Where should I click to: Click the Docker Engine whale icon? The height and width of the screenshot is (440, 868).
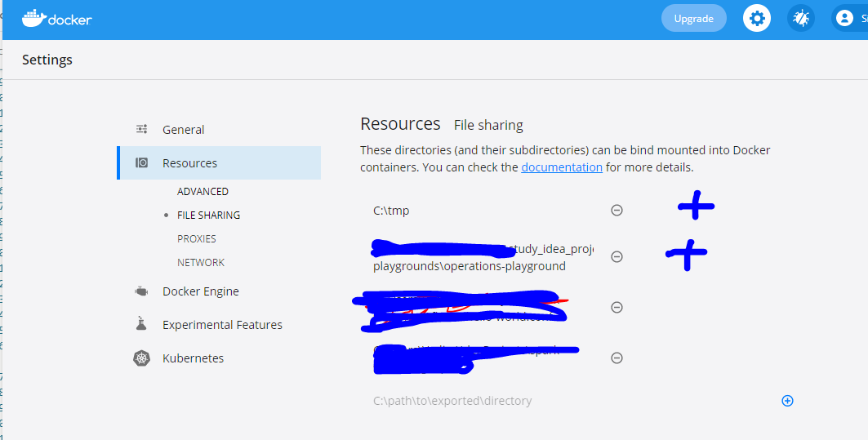coord(142,291)
